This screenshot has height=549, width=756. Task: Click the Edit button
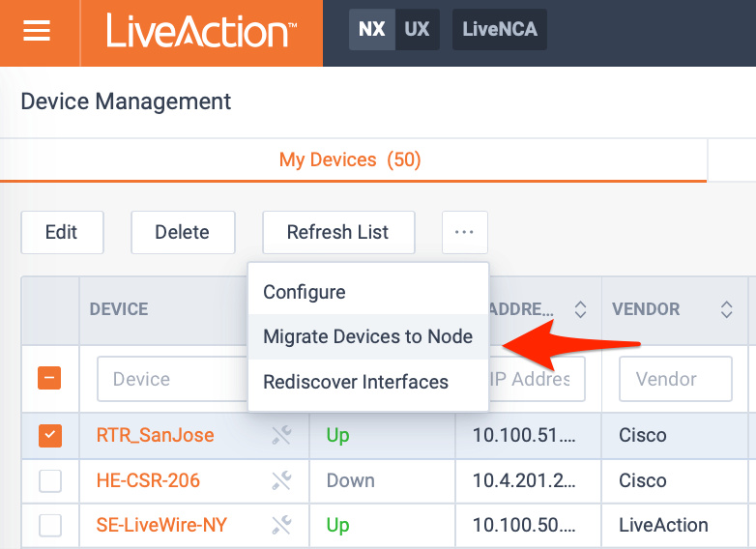click(62, 232)
